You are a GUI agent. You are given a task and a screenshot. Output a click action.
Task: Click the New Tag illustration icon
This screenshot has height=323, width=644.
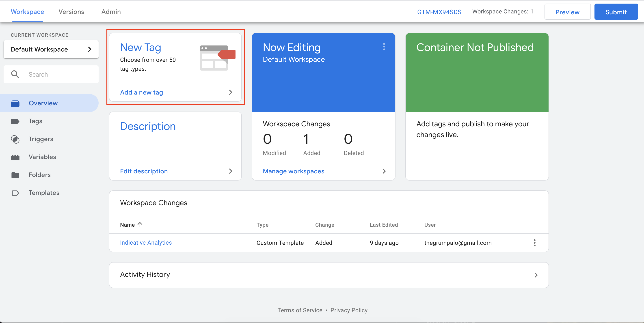(216, 58)
